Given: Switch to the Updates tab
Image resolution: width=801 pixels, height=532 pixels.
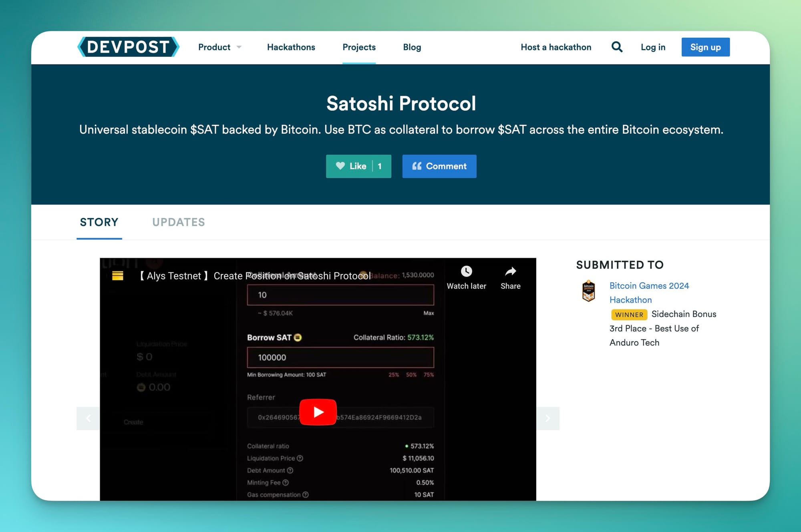Looking at the screenshot, I should (x=179, y=222).
